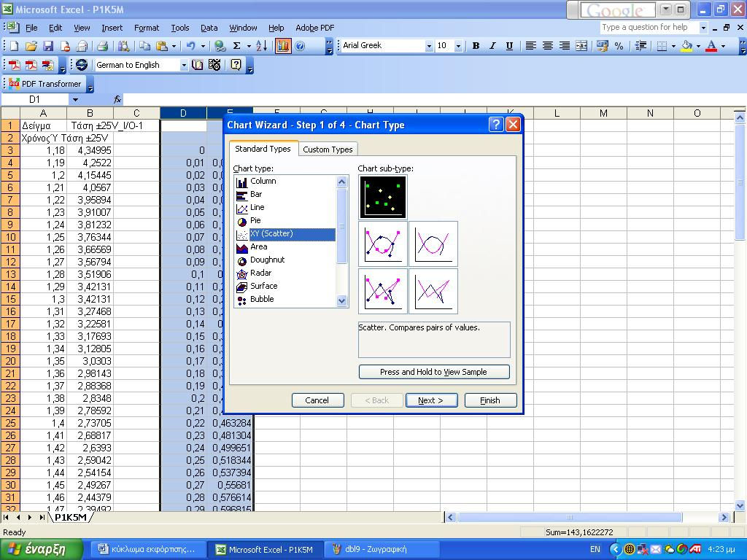Click the Chart Wizard dialog help question mark
Viewport: 747px width, 560px height.
click(496, 125)
